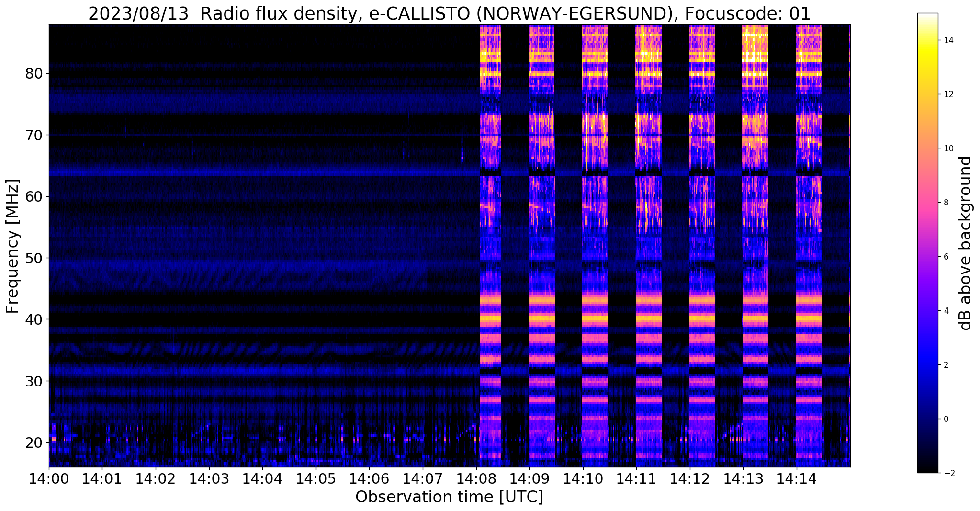Image resolution: width=980 pixels, height=511 pixels.
Task: Click the 14:05 time tick label
Action: [x=316, y=478]
